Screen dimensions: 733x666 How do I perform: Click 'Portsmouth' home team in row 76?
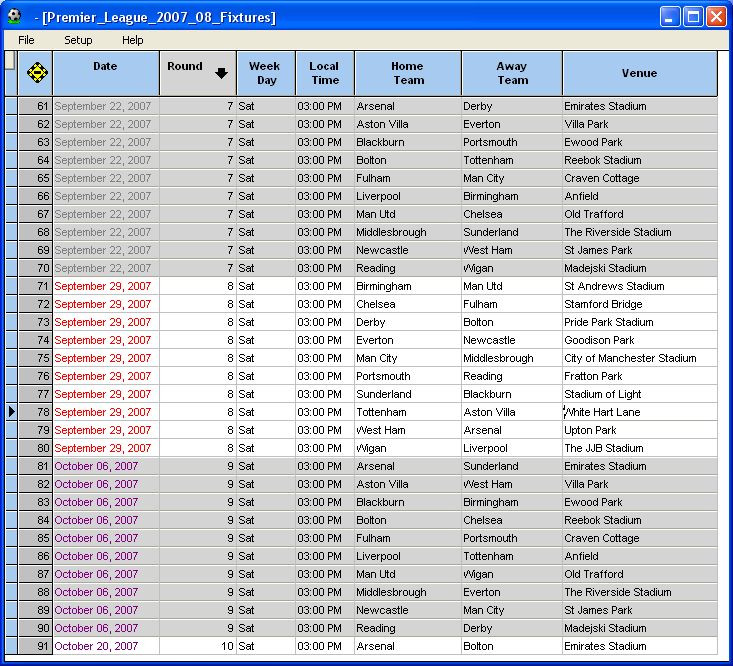pos(408,376)
